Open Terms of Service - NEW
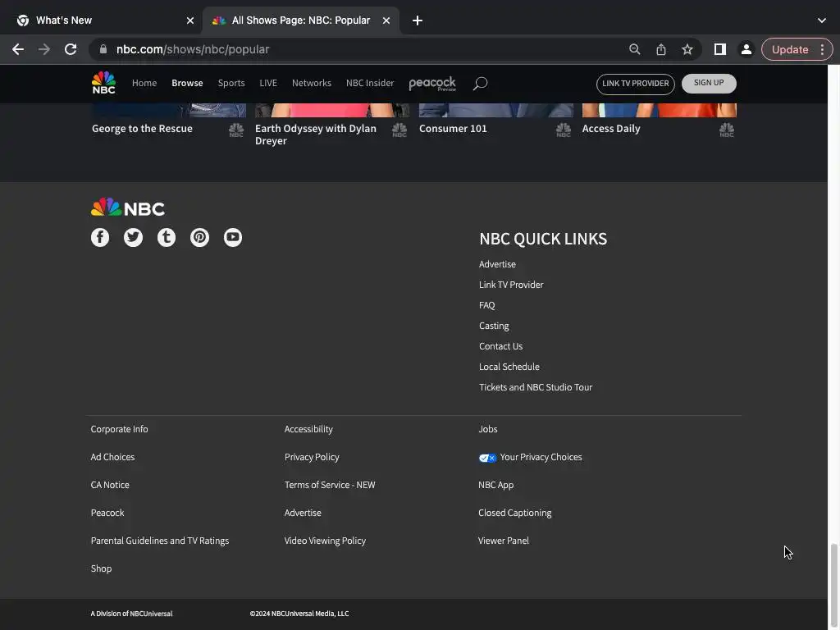This screenshot has height=630, width=840. click(x=330, y=485)
